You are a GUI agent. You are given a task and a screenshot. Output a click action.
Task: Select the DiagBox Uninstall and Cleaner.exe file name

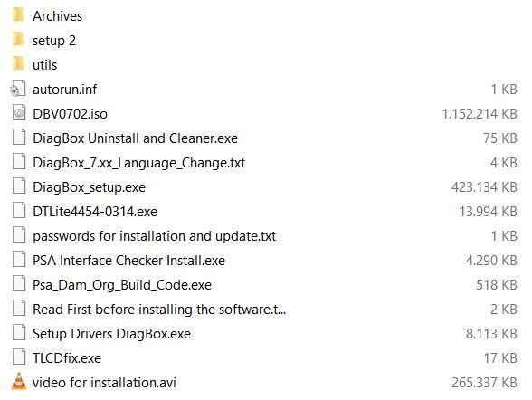tap(135, 138)
